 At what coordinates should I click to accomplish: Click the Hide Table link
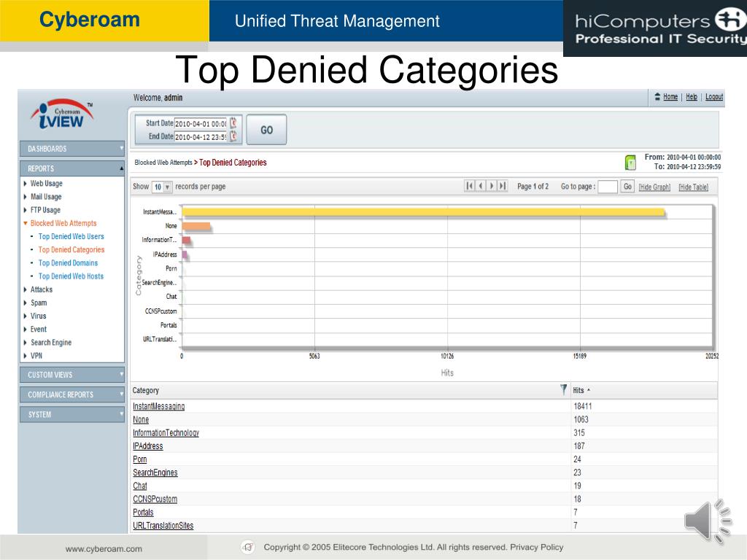tap(693, 187)
